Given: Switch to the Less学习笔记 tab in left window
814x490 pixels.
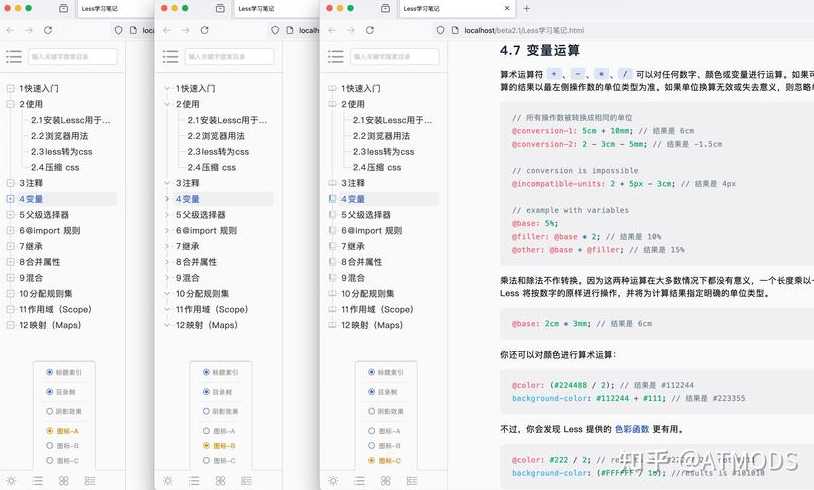Looking at the screenshot, I should [100, 8].
